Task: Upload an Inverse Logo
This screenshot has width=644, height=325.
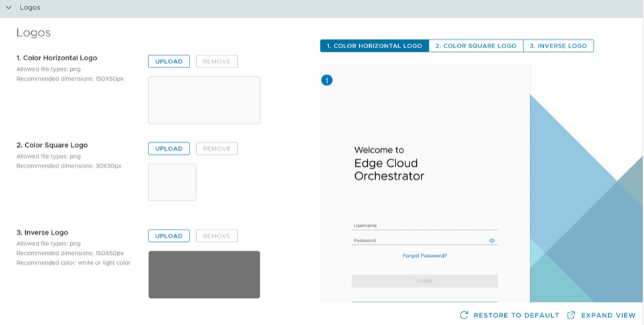Action: tap(168, 236)
